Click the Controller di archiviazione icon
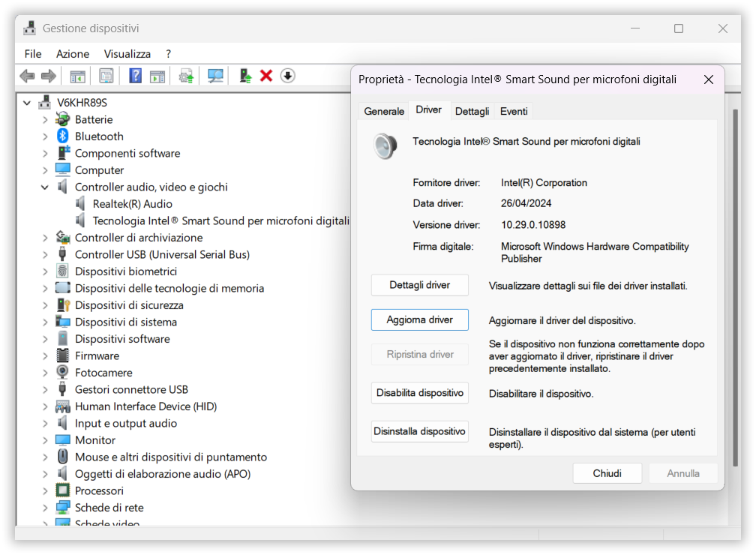The width and height of the screenshot is (756, 555). coord(63,237)
